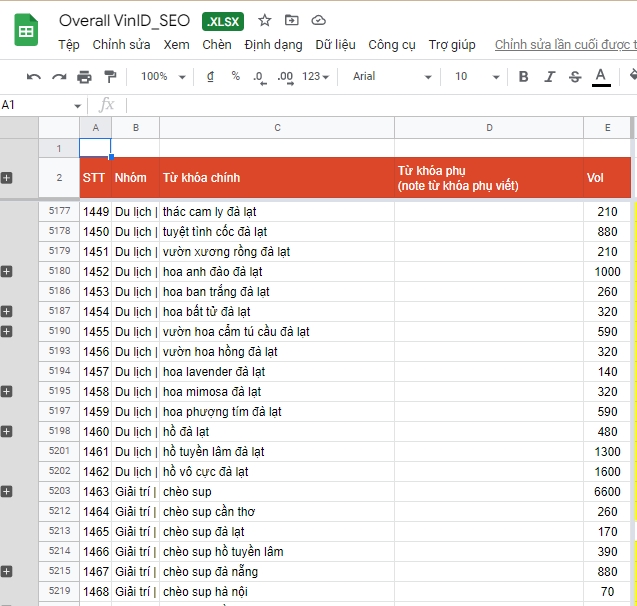
Task: Click the 'Vol' header cell
Action: coord(607,178)
